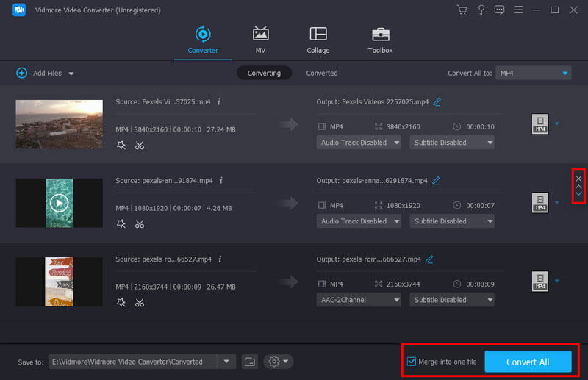This screenshot has width=588, height=380.
Task: Play the second video thumbnail
Action: tap(60, 203)
